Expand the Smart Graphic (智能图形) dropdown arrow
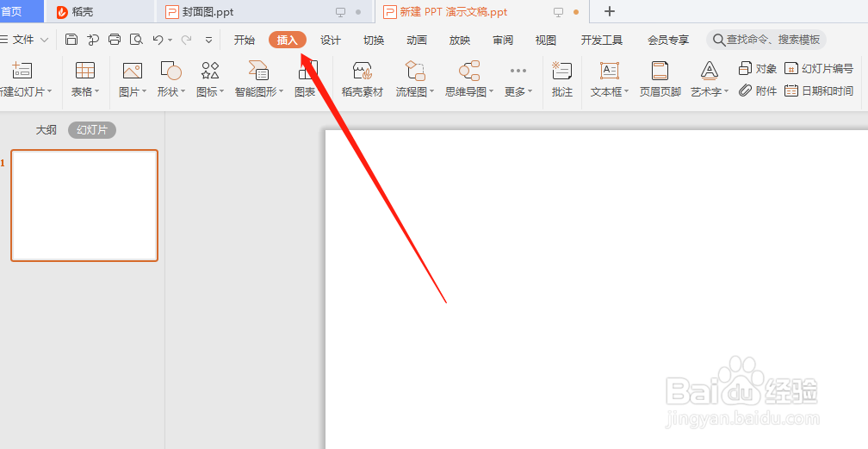The width and height of the screenshot is (868, 449). coord(281,91)
